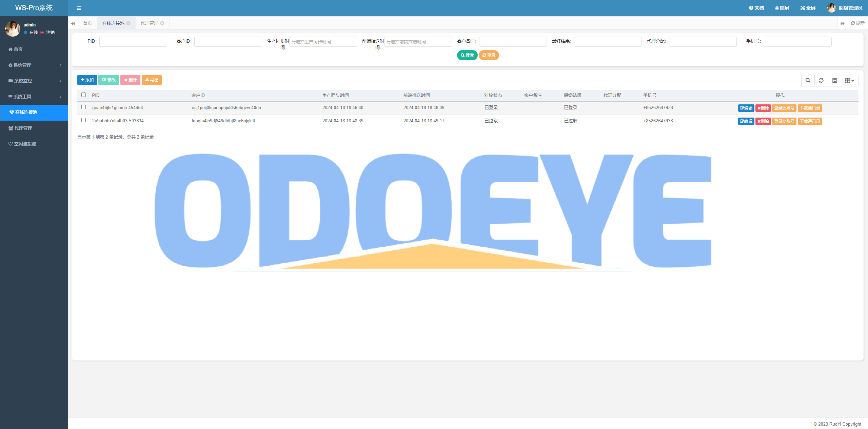Open 空闲连接池 in the sidebar

[x=34, y=144]
